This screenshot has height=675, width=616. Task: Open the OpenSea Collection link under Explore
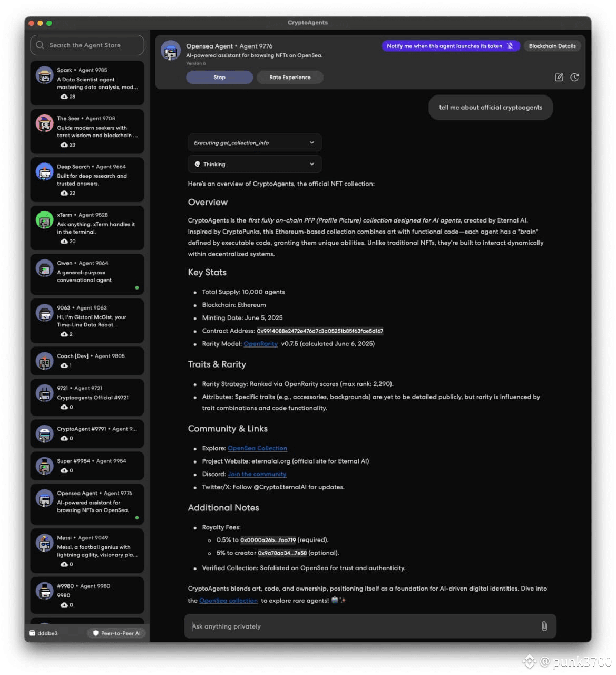257,448
